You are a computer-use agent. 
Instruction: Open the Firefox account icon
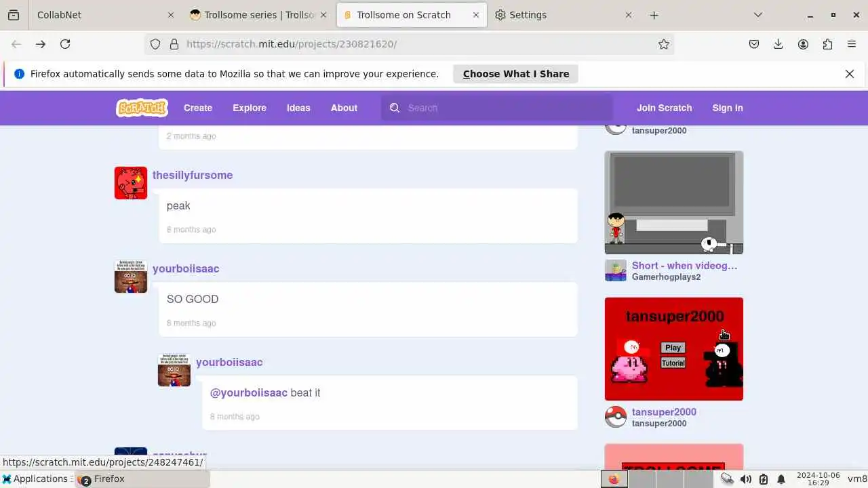[x=803, y=44]
